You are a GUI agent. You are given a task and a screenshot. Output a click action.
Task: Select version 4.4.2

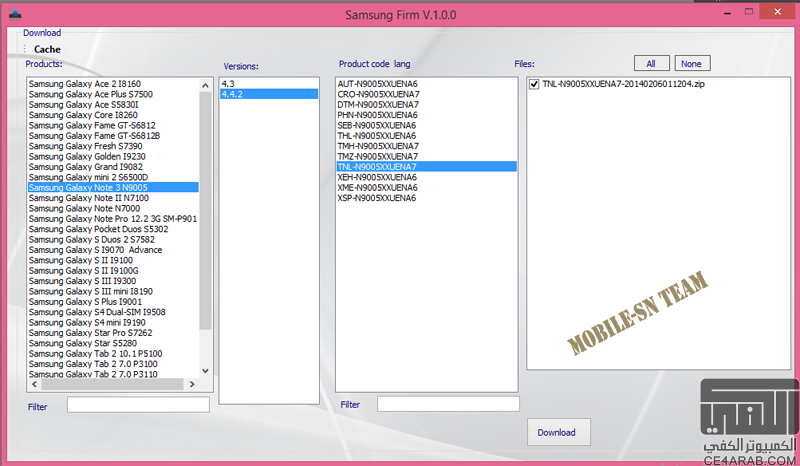tap(269, 94)
